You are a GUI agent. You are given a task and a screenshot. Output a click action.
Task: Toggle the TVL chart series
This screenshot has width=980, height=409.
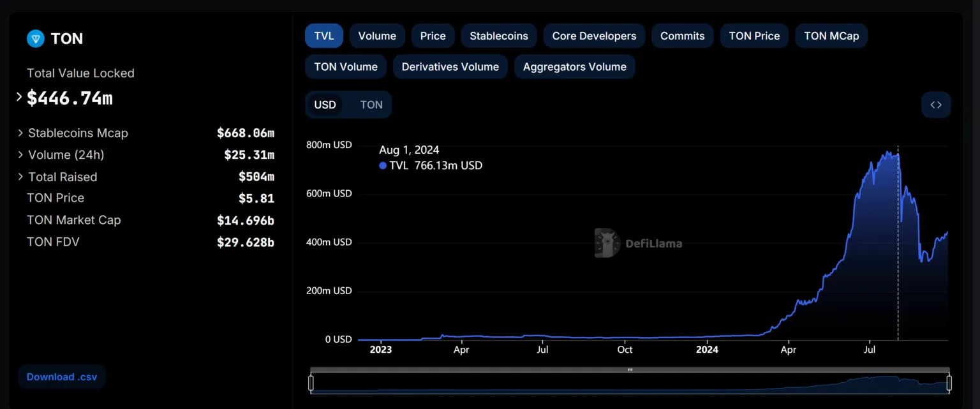(324, 36)
